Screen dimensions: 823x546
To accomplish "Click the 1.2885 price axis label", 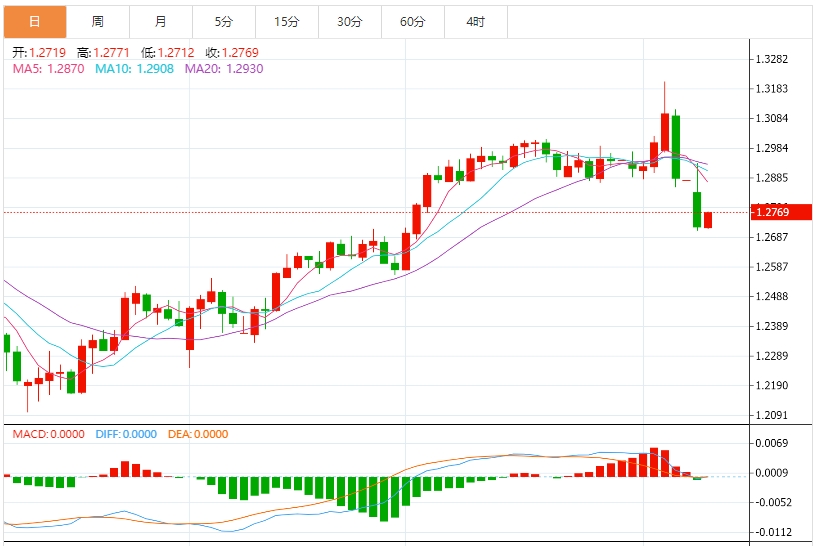I will 772,178.
